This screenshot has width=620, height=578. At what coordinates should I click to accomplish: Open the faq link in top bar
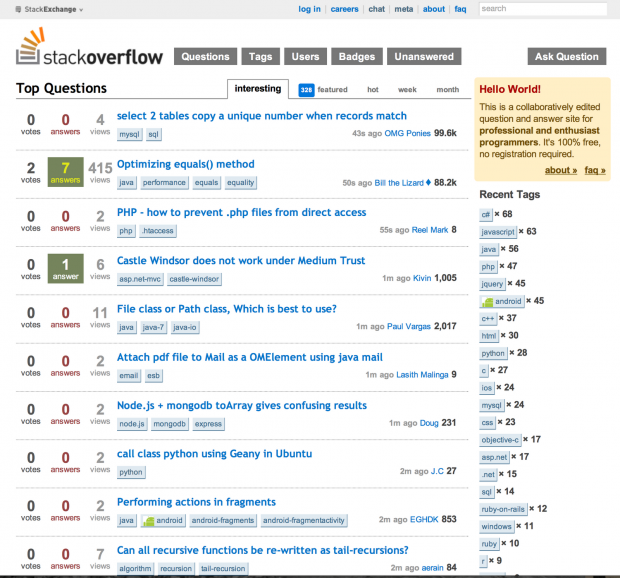coord(460,9)
